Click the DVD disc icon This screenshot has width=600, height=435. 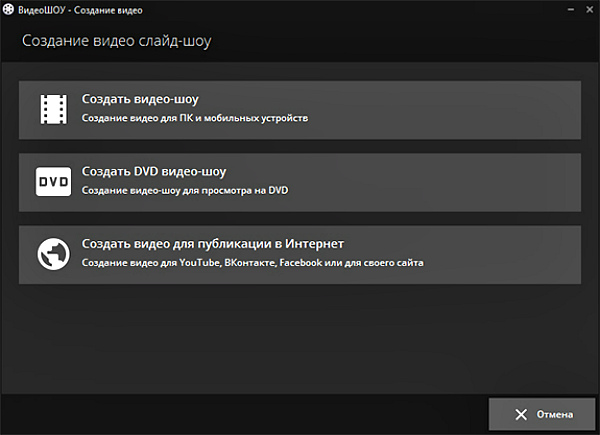pyautogui.click(x=52, y=181)
